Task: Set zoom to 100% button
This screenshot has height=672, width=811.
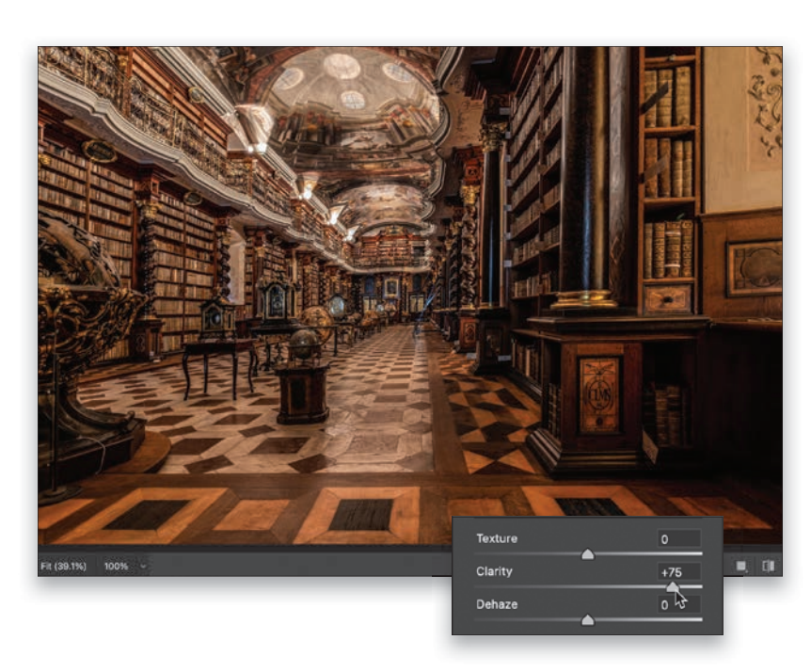Action: pos(116,567)
